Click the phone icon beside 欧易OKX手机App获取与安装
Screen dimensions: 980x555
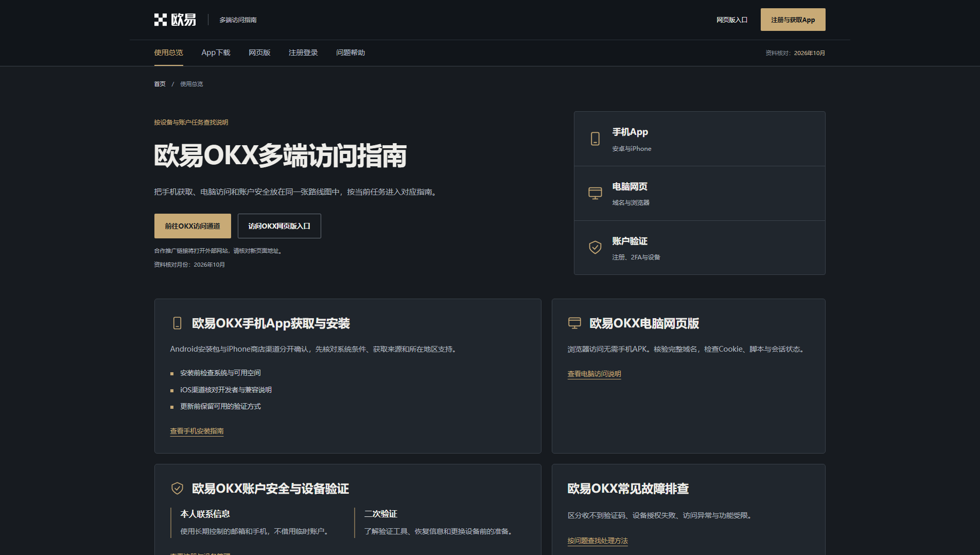coord(177,323)
